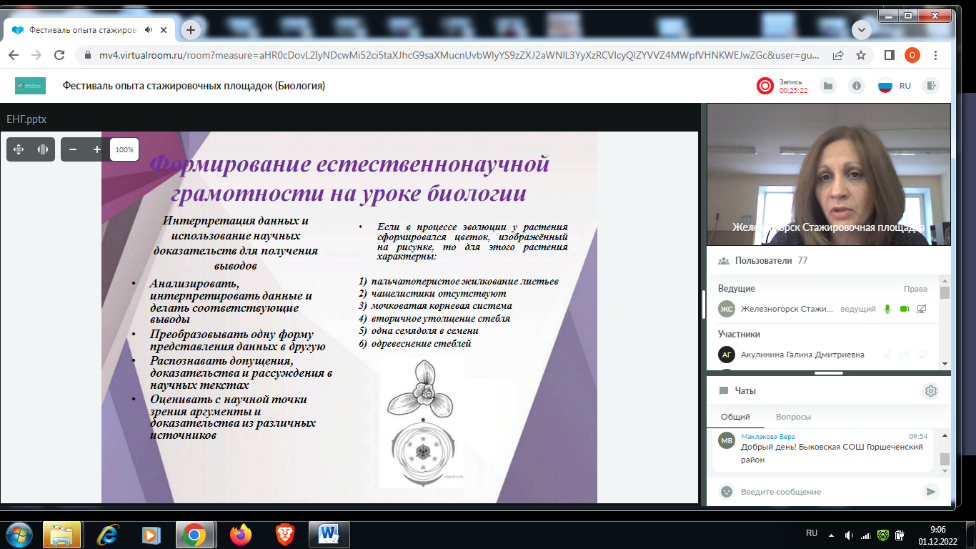
Task: Open Chrome profile avatar O
Action: pyautogui.click(x=913, y=55)
